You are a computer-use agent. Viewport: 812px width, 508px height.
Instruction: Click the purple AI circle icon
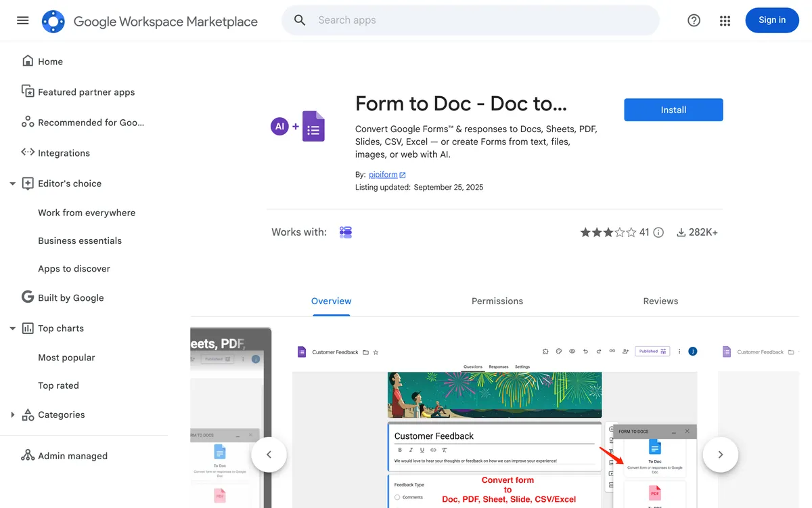(x=279, y=126)
